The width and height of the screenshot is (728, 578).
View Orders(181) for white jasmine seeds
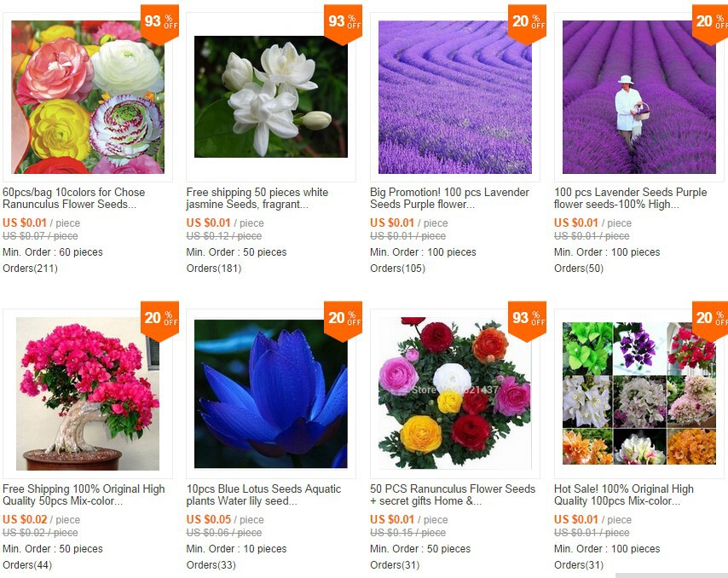214,269
